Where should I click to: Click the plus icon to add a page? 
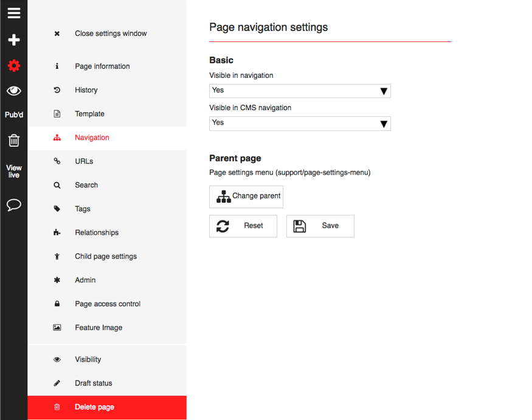pyautogui.click(x=14, y=40)
